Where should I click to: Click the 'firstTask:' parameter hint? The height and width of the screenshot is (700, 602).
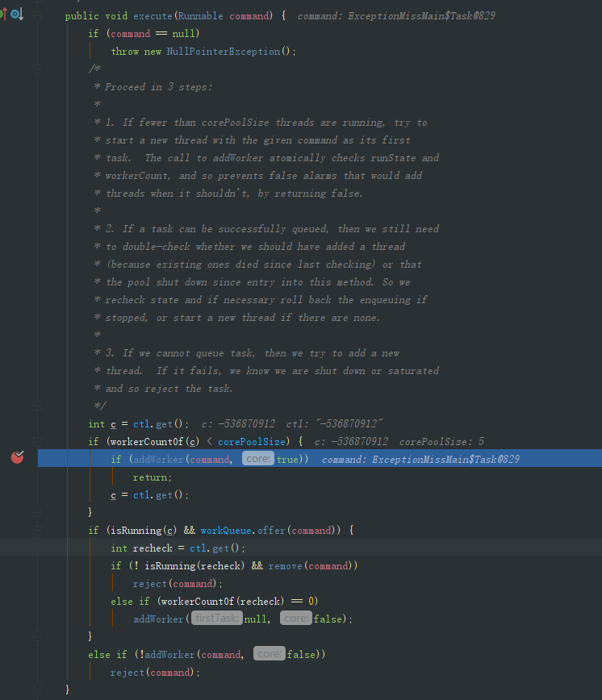coord(217,619)
